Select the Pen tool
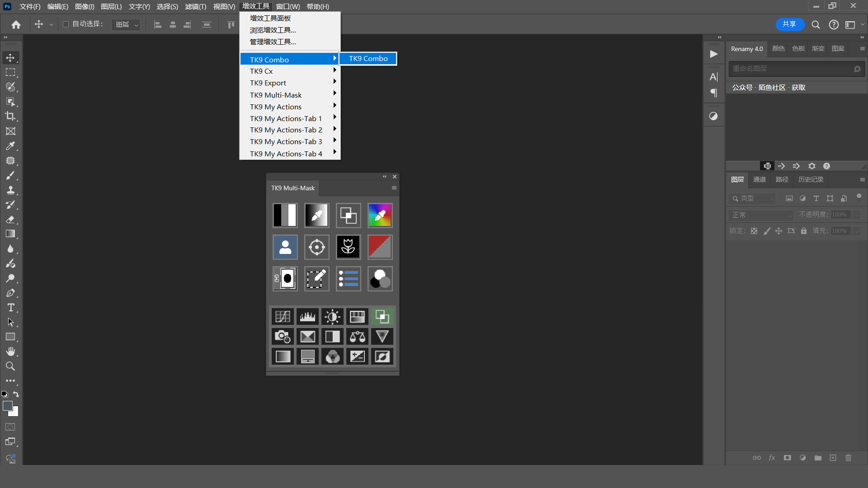This screenshot has height=488, width=868. (10, 293)
